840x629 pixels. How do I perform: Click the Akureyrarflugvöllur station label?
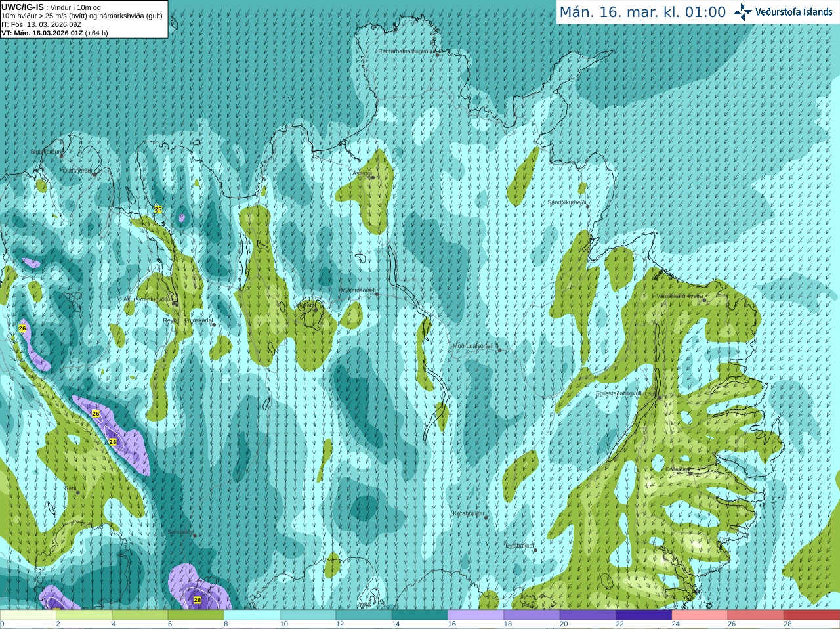pyautogui.click(x=148, y=299)
